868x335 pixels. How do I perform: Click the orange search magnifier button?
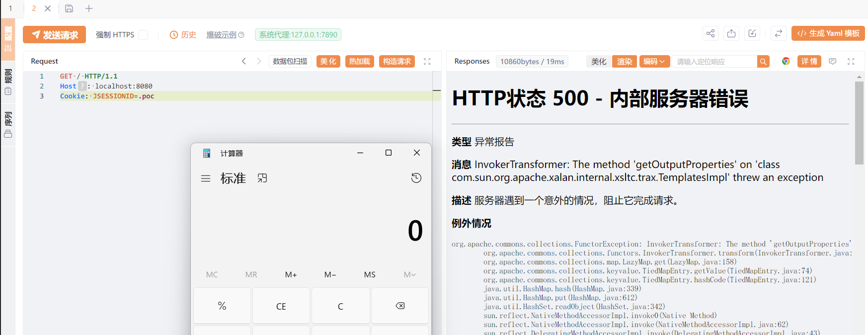point(763,61)
